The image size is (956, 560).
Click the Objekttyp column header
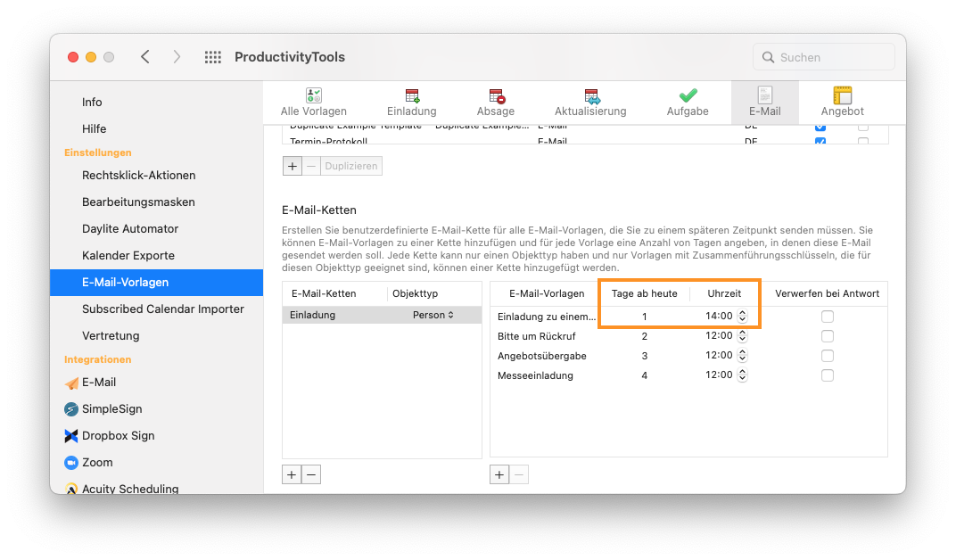coord(416,293)
